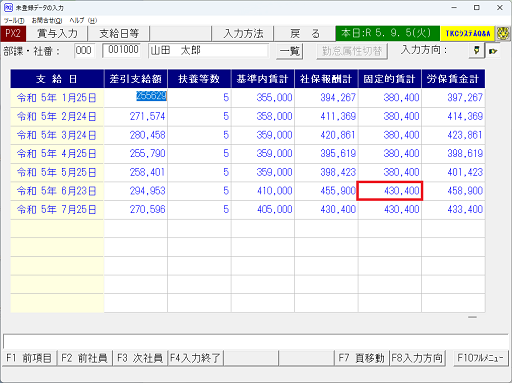Click the 労保賃金計 value 458,900
512x383 pixels.
click(465, 191)
